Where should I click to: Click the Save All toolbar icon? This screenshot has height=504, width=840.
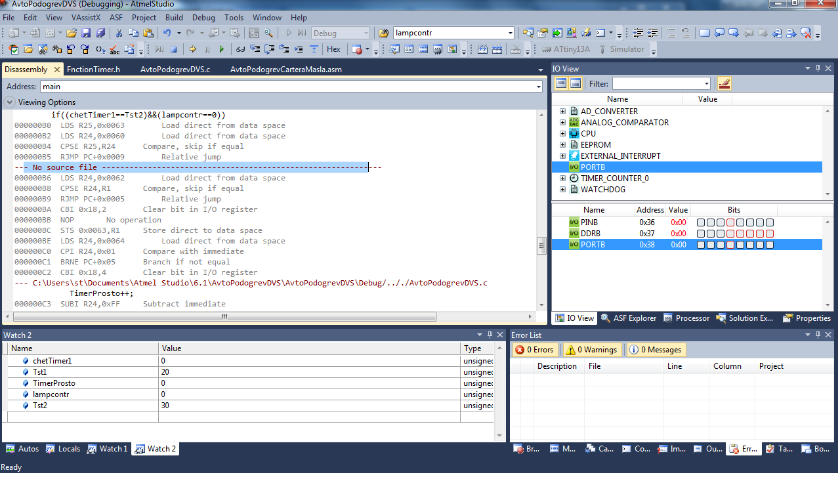[x=100, y=33]
